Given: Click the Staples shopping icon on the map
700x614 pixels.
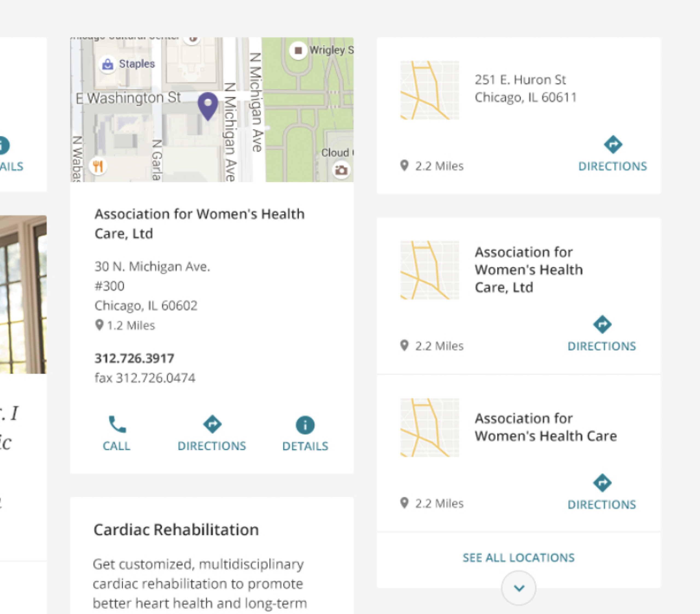Looking at the screenshot, I should pyautogui.click(x=108, y=64).
